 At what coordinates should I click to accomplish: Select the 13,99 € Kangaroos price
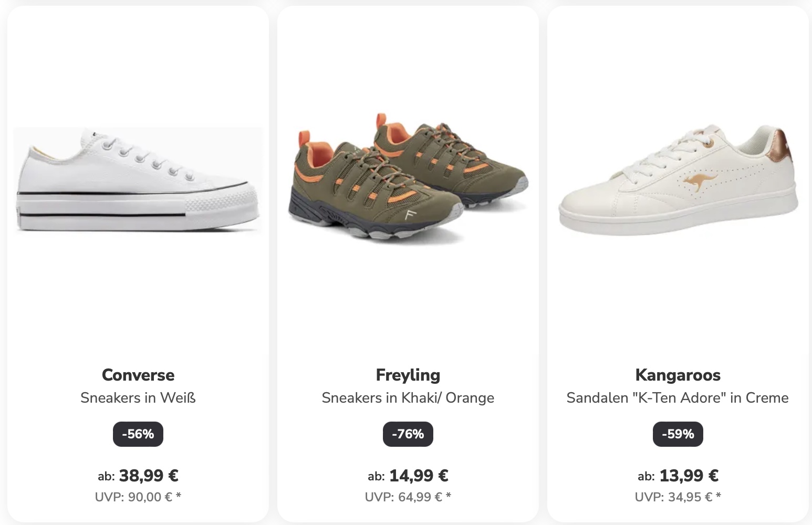pyautogui.click(x=689, y=476)
